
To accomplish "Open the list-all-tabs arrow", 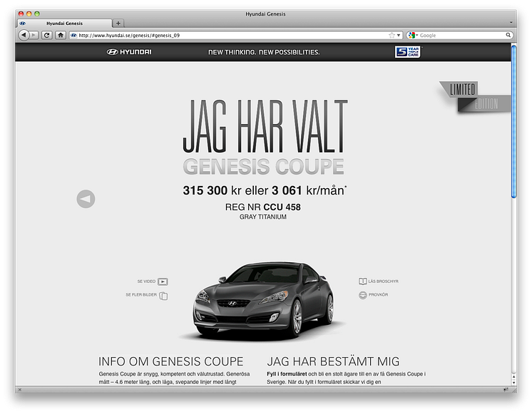I will pyautogui.click(x=511, y=22).
